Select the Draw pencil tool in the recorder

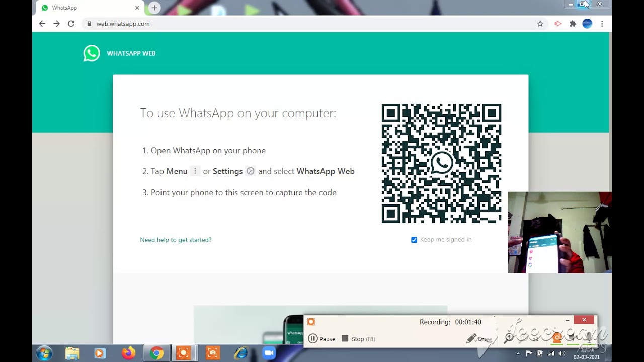(x=479, y=339)
